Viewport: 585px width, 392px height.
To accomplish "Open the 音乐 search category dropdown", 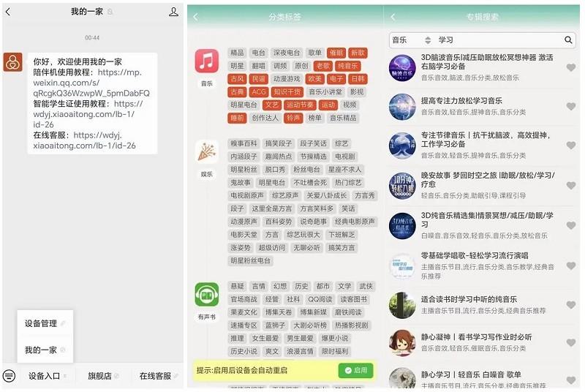I will pyautogui.click(x=412, y=40).
